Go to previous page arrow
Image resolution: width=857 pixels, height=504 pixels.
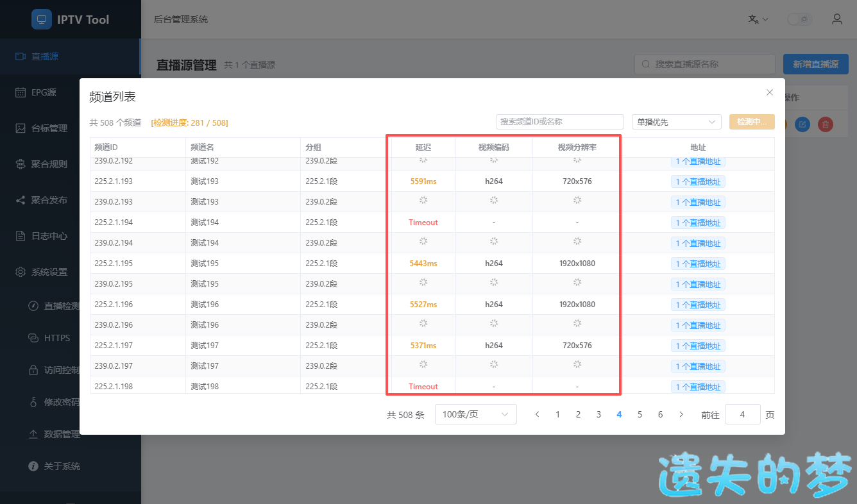[538, 414]
